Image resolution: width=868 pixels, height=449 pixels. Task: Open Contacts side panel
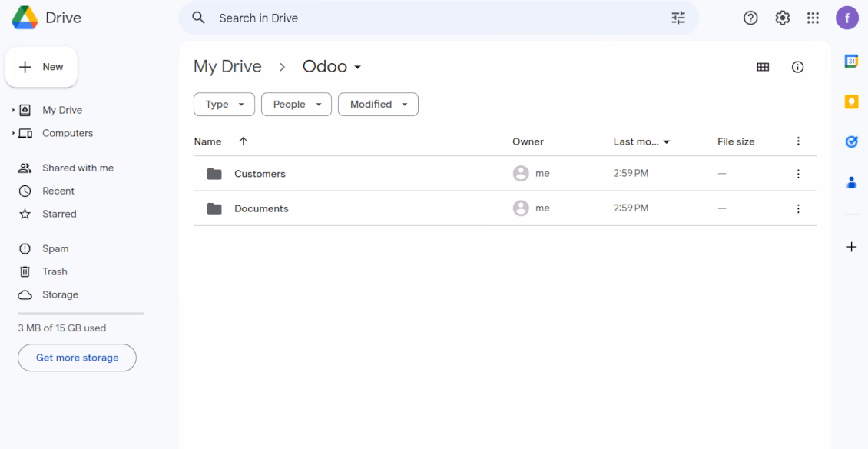pos(851,181)
